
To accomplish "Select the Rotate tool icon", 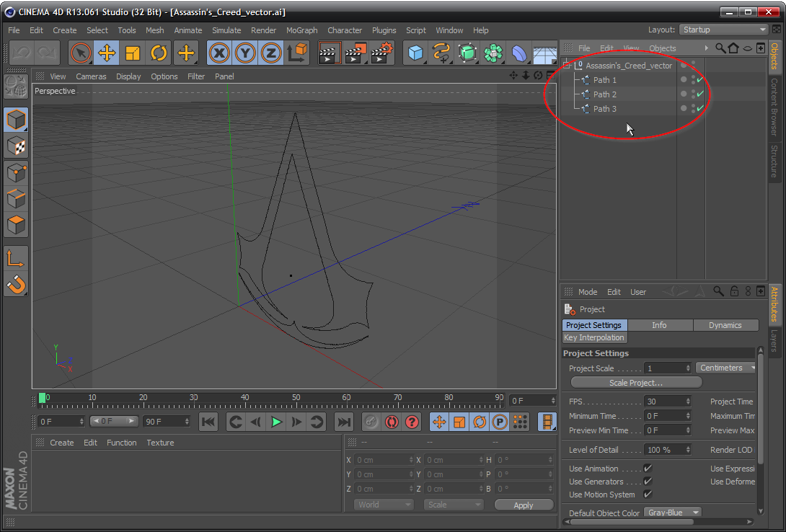I will [x=159, y=53].
